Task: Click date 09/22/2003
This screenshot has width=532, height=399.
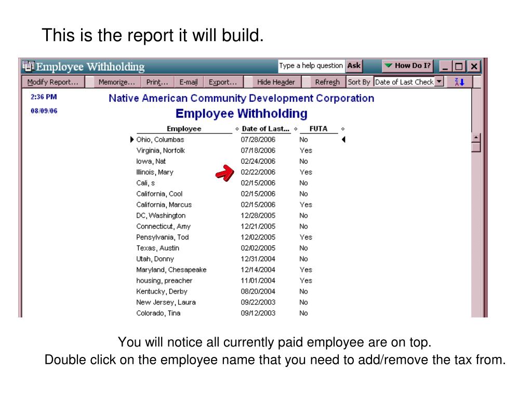Action: (x=258, y=302)
